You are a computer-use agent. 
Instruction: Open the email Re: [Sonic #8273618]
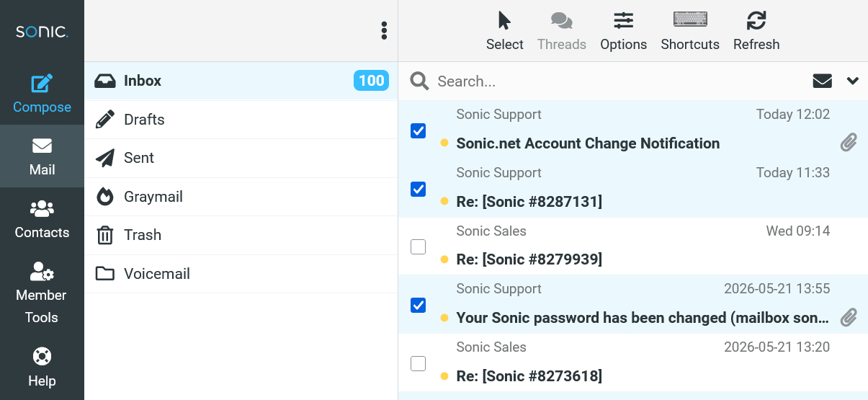[x=529, y=376]
